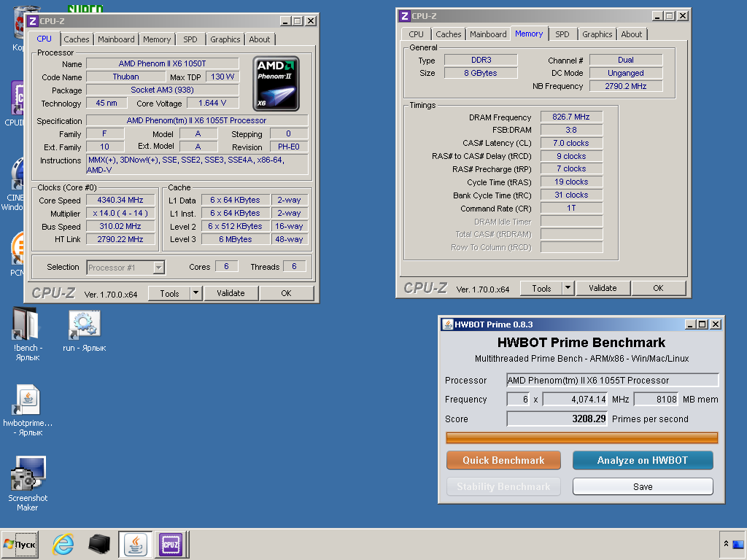This screenshot has height=560, width=747.
Task: Click Tools button in left CPU-Z window
Action: click(169, 293)
